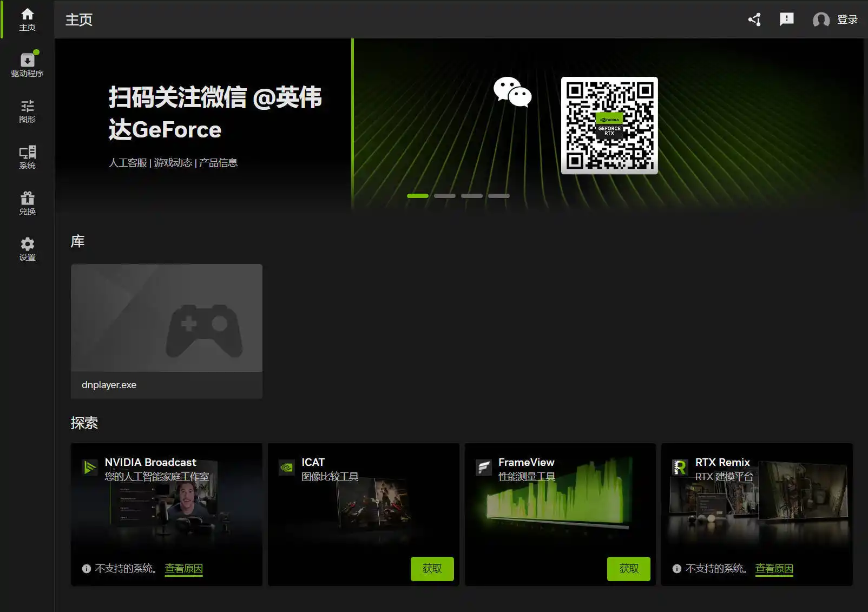Click the RTX Remix app icon
Screen dimensions: 868x612
(x=680, y=467)
